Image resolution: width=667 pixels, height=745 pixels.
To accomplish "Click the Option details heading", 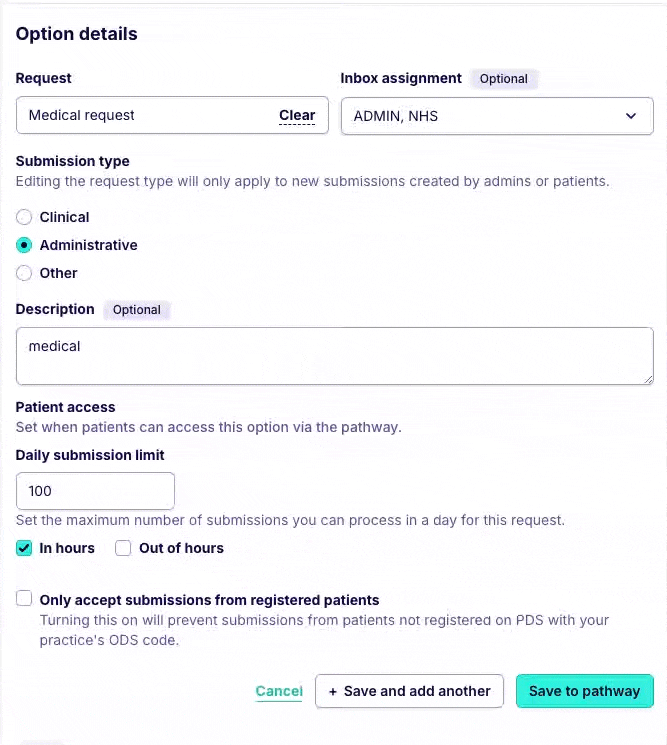I will tap(77, 34).
